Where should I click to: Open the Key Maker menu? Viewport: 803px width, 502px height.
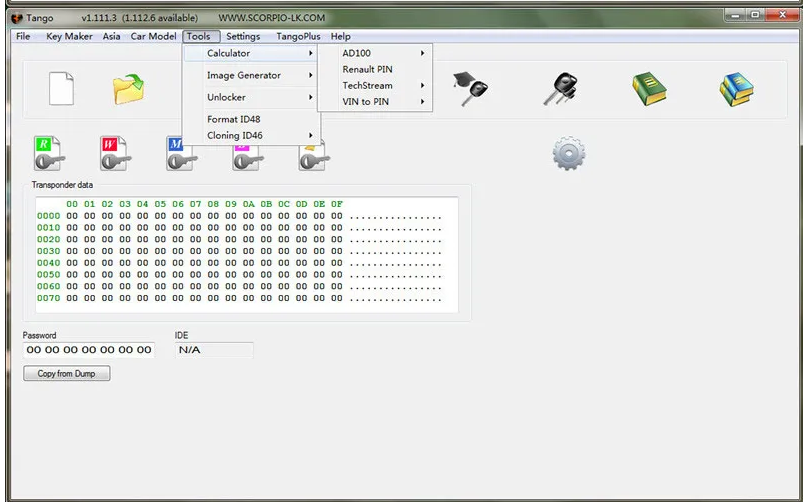[69, 36]
